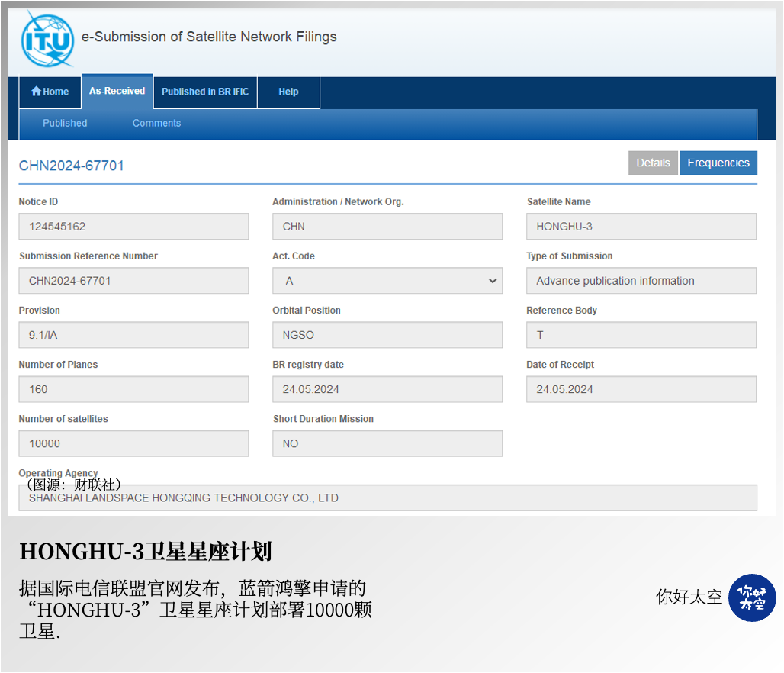
Task: Click the ITU globe logo
Action: [47, 40]
